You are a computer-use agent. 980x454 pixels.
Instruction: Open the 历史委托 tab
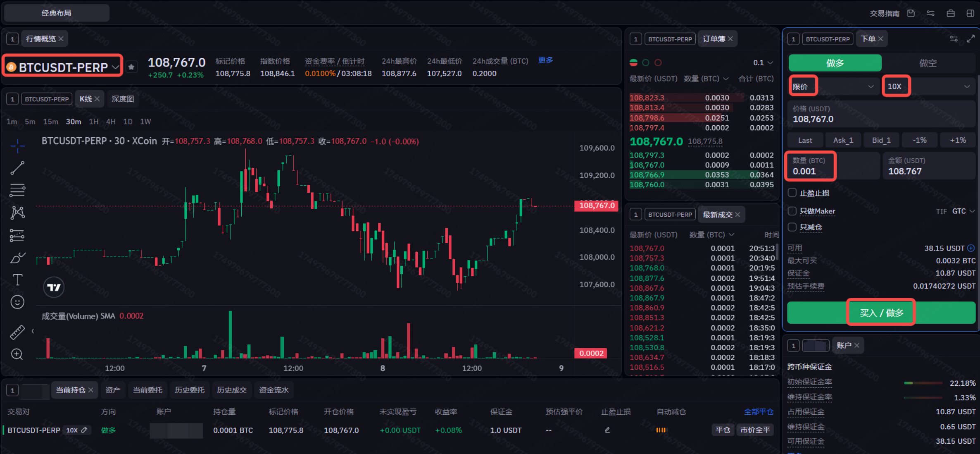coord(190,390)
